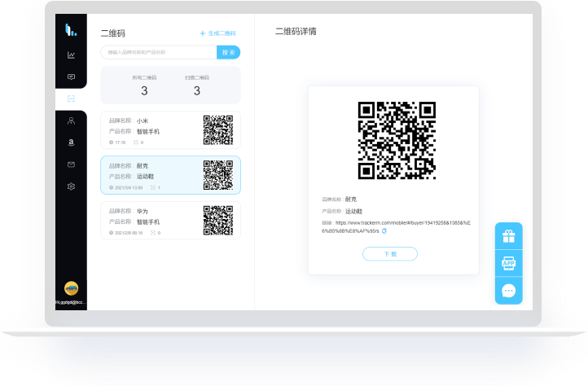This screenshot has width=588, height=386.
Task: Click the 小米 card QR thumbnail
Action: 218,129
